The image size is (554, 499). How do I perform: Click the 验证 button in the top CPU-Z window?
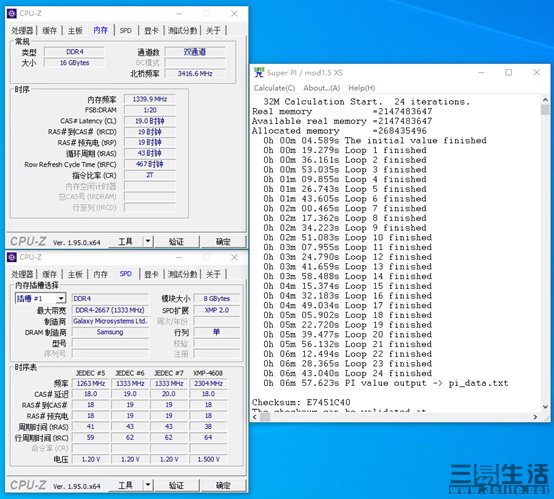pyautogui.click(x=177, y=241)
